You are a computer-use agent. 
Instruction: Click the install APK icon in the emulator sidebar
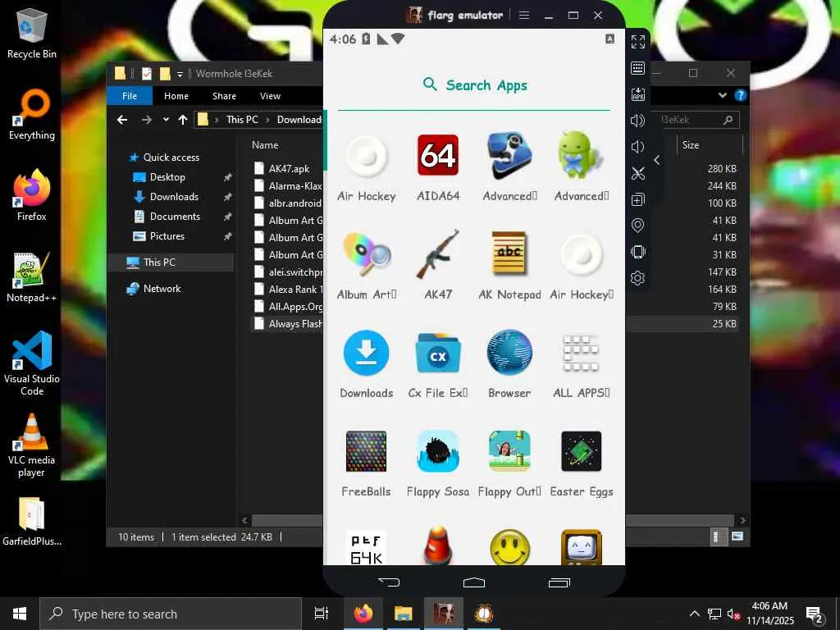[x=637, y=94]
